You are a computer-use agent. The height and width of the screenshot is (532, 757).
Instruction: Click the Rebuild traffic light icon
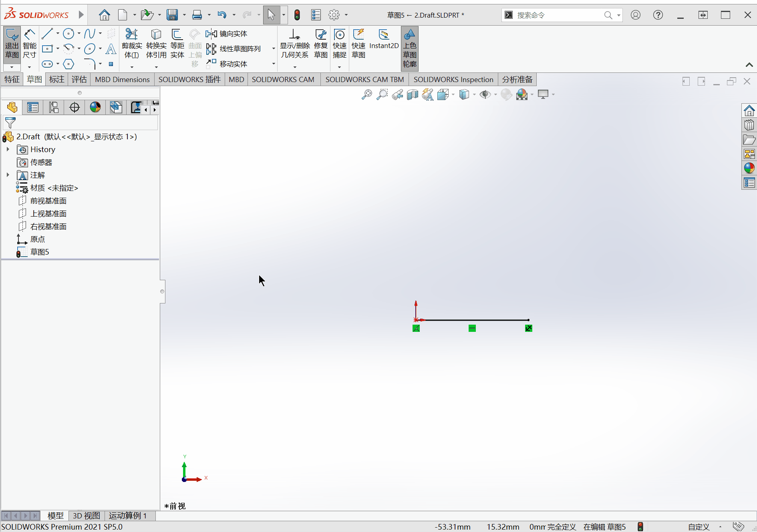click(297, 15)
